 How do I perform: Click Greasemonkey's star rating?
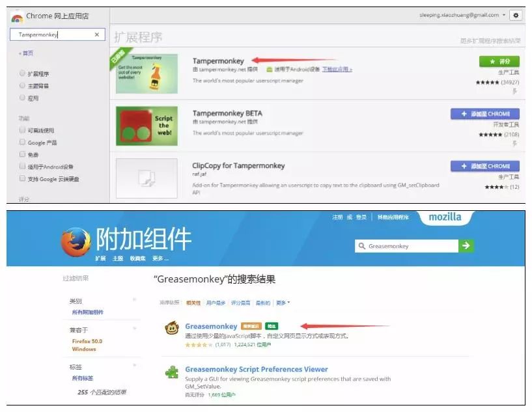(x=199, y=345)
